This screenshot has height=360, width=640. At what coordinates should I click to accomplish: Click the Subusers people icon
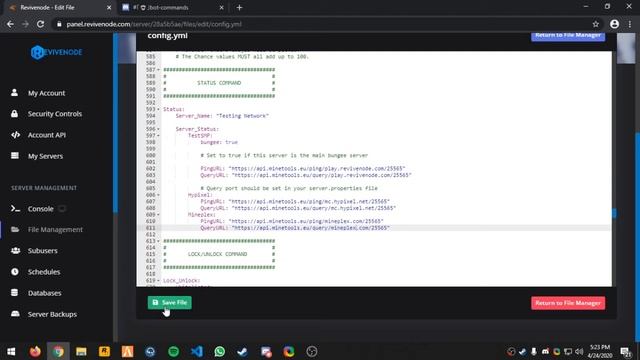[16, 251]
